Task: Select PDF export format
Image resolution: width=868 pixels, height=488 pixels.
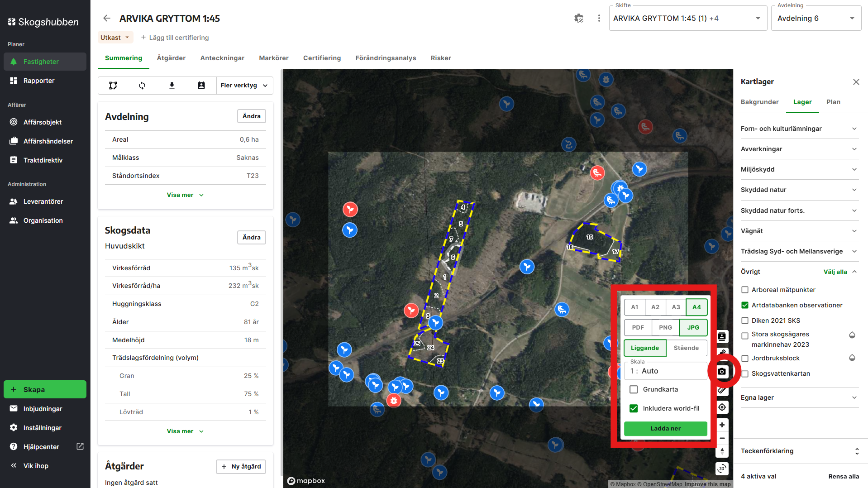Action: pyautogui.click(x=638, y=327)
